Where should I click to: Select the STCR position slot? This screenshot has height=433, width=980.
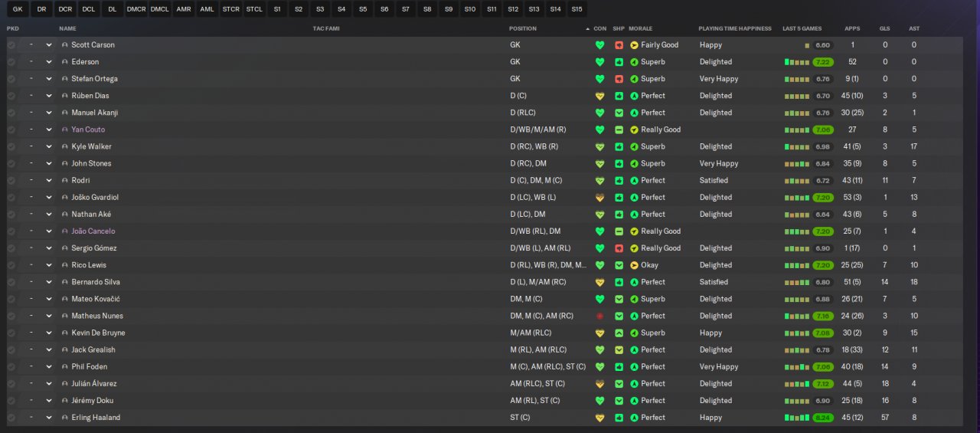pos(230,9)
